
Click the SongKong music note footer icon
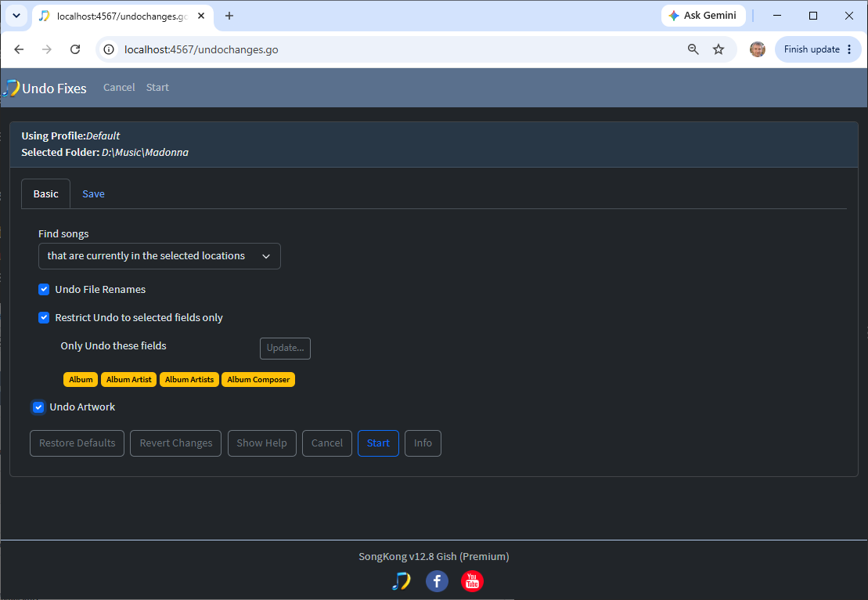pyautogui.click(x=402, y=581)
